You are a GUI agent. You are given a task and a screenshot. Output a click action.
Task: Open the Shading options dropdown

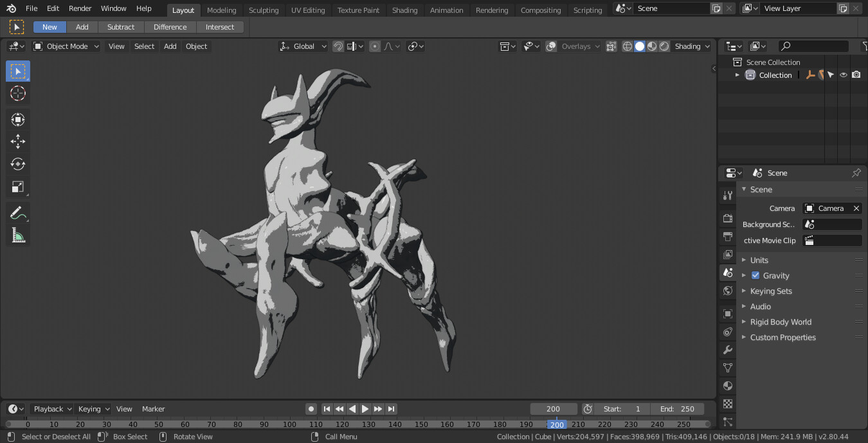[x=692, y=46]
